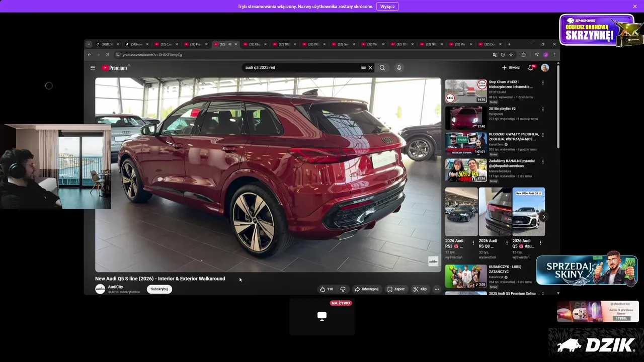Open the Utwórz create button
The width and height of the screenshot is (644, 362).
point(511,68)
